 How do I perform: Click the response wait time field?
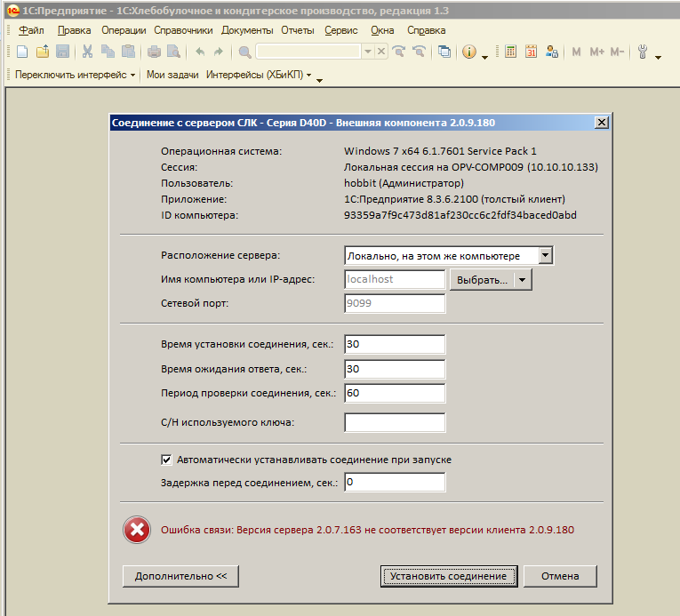click(395, 369)
